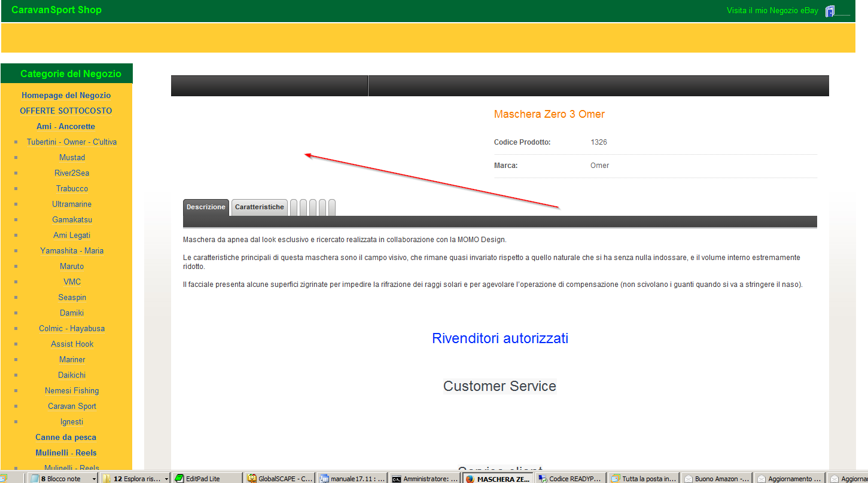Image resolution: width=868 pixels, height=483 pixels.
Task: Click the eBay store door icon
Action: coord(830,11)
